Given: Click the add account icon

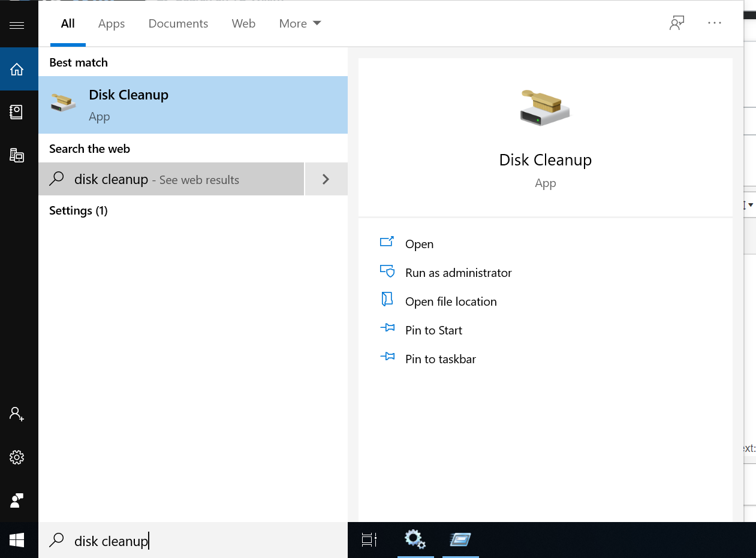Looking at the screenshot, I should pyautogui.click(x=17, y=414).
